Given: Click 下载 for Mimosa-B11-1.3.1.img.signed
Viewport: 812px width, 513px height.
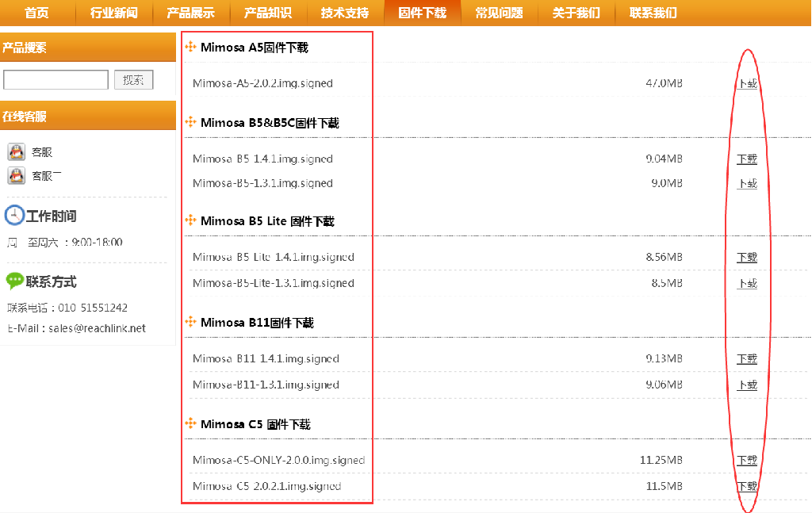Looking at the screenshot, I should (747, 385).
